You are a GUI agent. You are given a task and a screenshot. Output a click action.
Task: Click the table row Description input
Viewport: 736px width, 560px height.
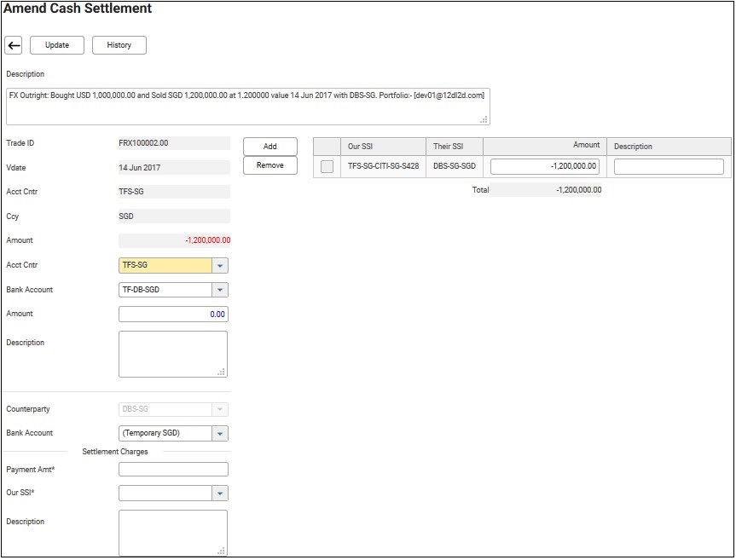tap(669, 167)
